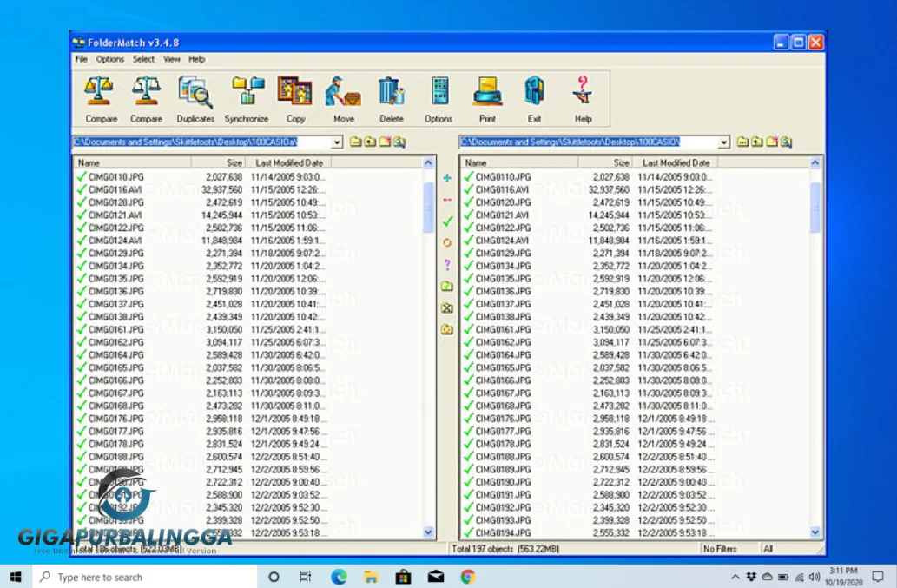Open the View menu
The image size is (897, 588).
click(x=172, y=59)
